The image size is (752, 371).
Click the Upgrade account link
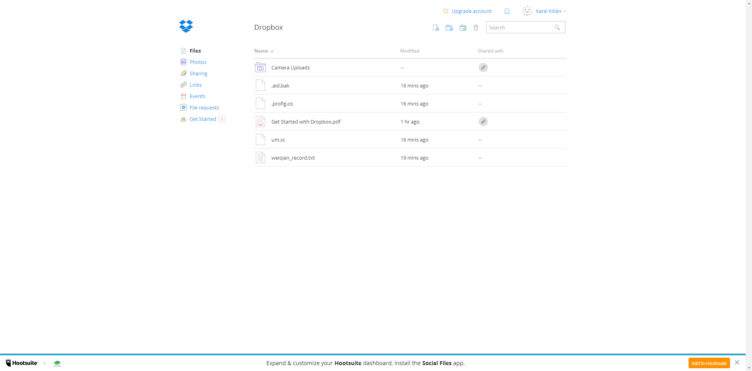471,11
